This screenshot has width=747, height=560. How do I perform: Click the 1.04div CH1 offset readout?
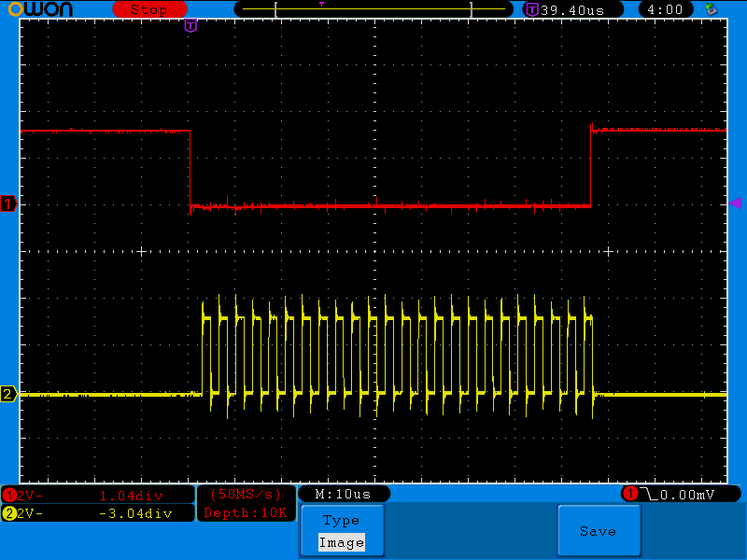coord(131,495)
